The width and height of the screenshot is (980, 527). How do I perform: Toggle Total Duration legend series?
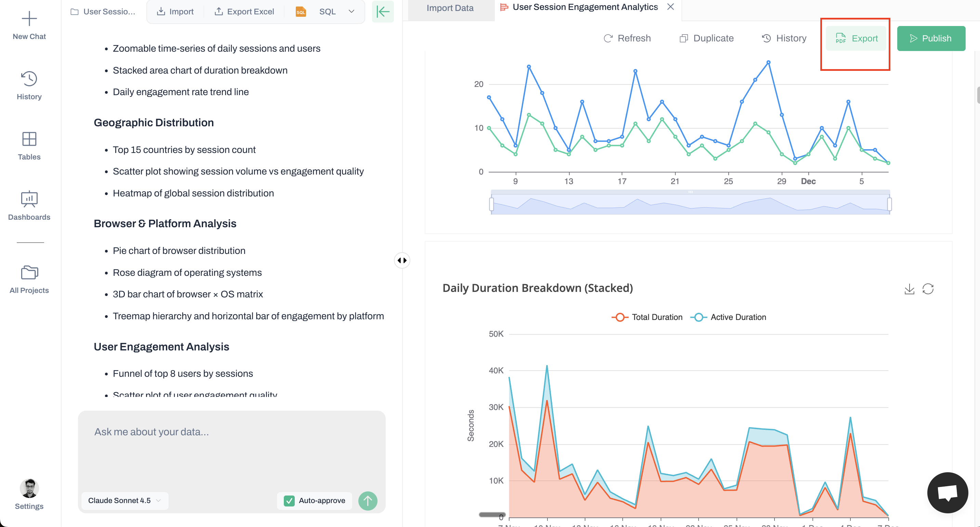(x=647, y=317)
